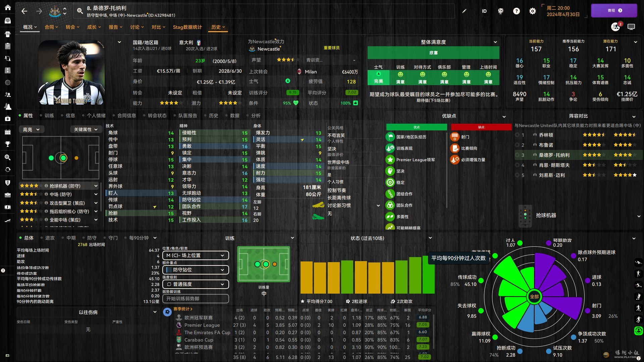Open the sidebar calendar schedule icon
Screen dimensions: 644x362
(x=8, y=132)
